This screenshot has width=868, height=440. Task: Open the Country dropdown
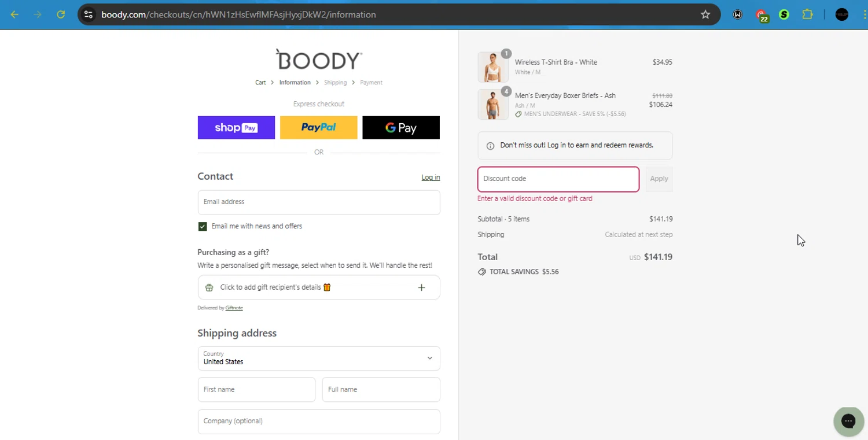click(x=319, y=358)
